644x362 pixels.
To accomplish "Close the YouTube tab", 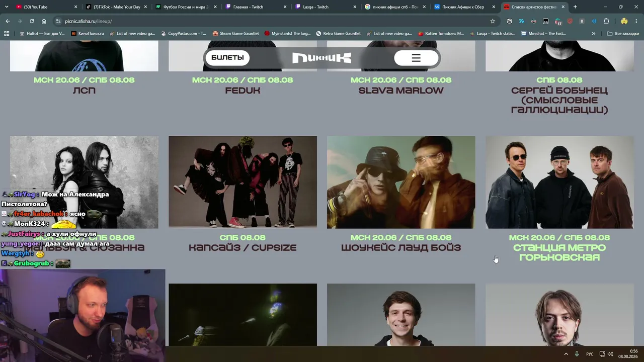I will coord(76,7).
